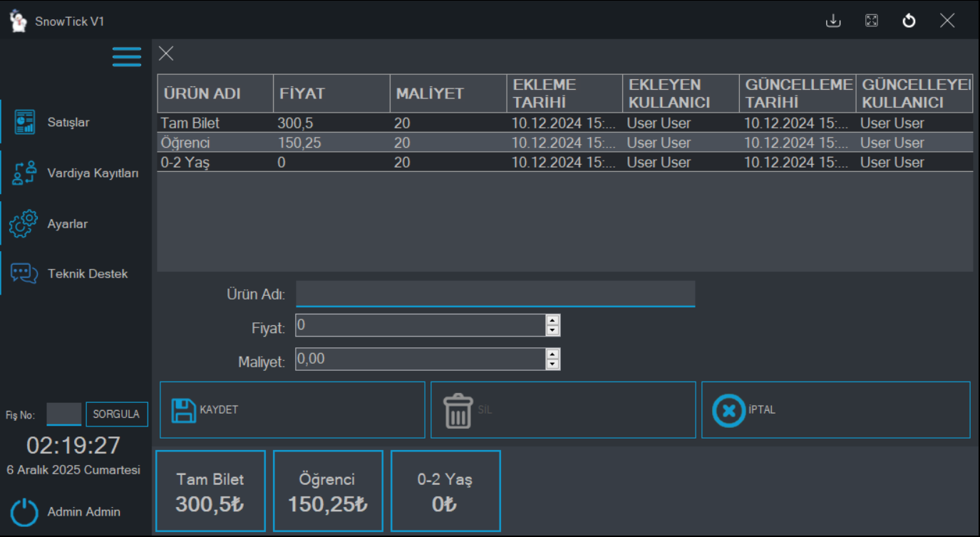Click the İPTAL cancel button
980x537 pixels.
click(x=835, y=410)
